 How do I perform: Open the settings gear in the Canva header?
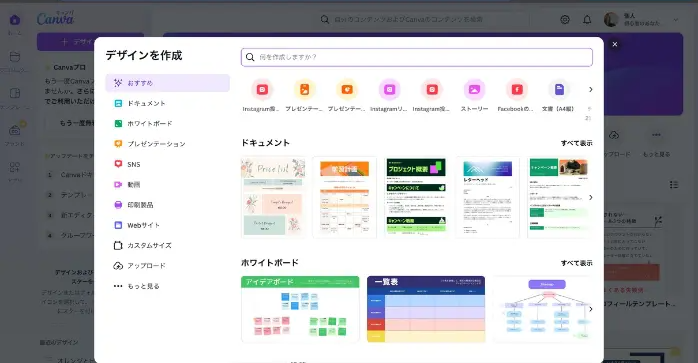click(564, 20)
